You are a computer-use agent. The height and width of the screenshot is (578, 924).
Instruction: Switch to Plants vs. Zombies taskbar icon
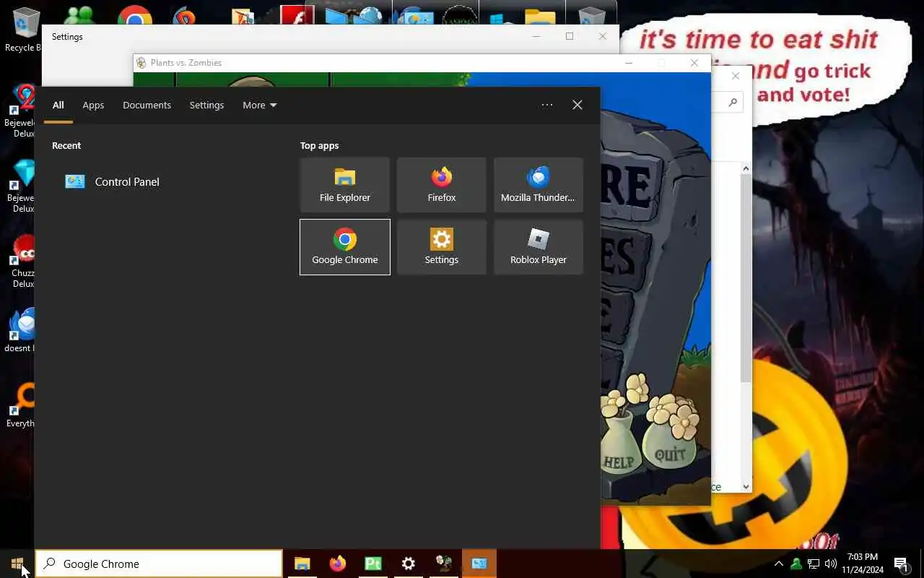[x=444, y=564]
